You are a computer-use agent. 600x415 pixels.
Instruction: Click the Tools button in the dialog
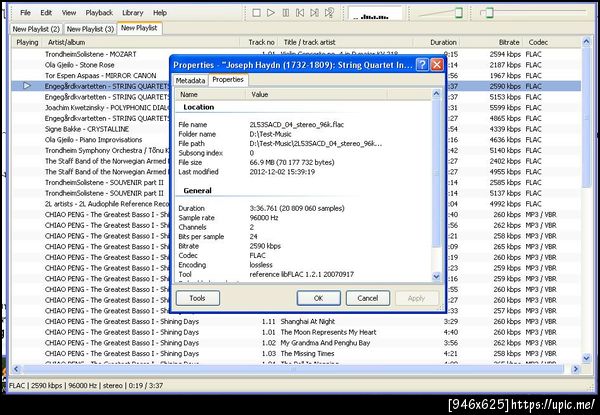click(197, 298)
